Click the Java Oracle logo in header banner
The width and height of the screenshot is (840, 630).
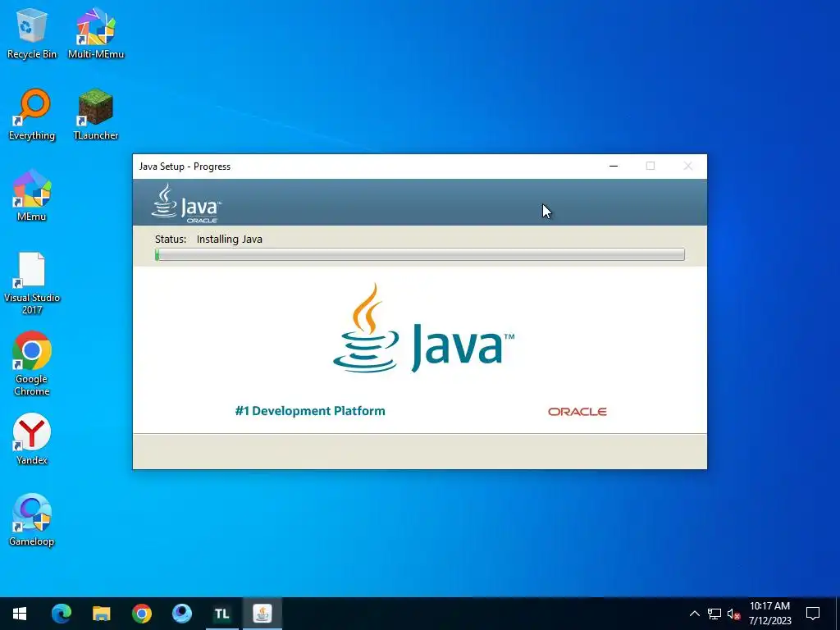click(x=185, y=203)
